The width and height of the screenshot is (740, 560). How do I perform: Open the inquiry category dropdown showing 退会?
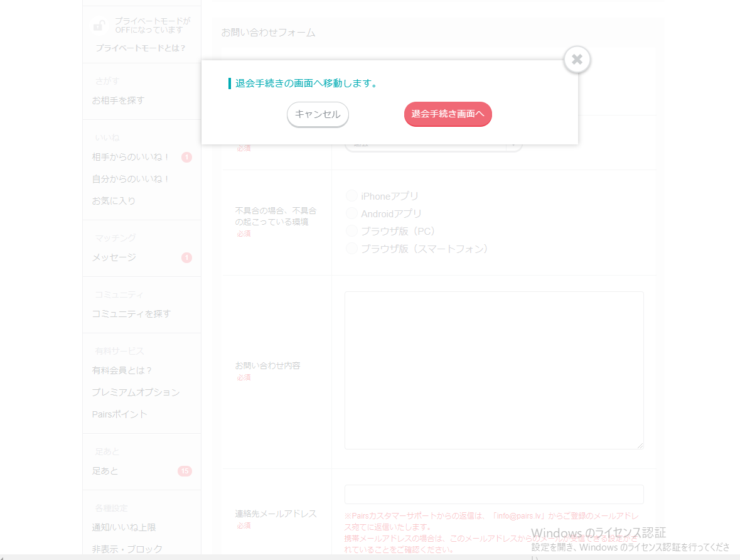(x=433, y=143)
